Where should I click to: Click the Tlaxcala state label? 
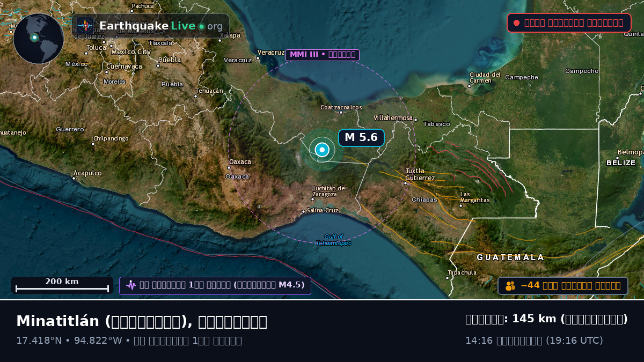[161, 43]
